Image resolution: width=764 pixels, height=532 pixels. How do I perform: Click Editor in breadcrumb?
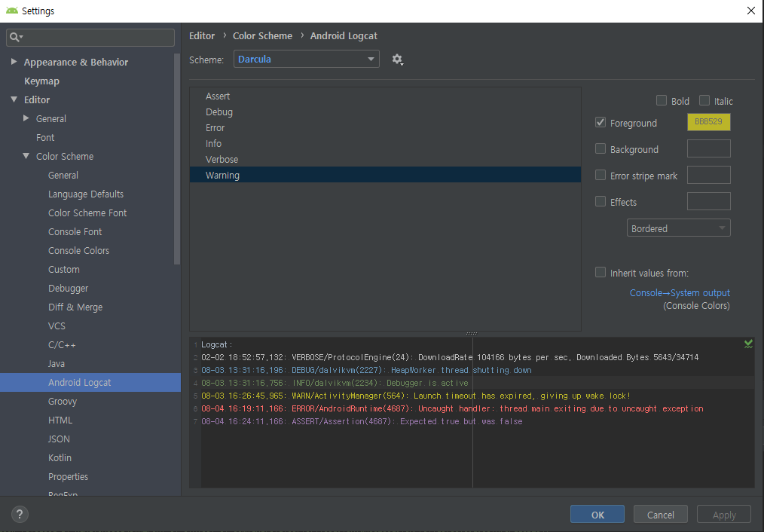click(202, 35)
